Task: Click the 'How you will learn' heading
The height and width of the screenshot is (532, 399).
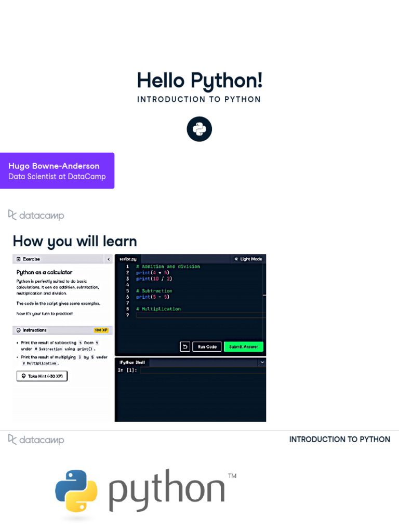Action: (75, 241)
